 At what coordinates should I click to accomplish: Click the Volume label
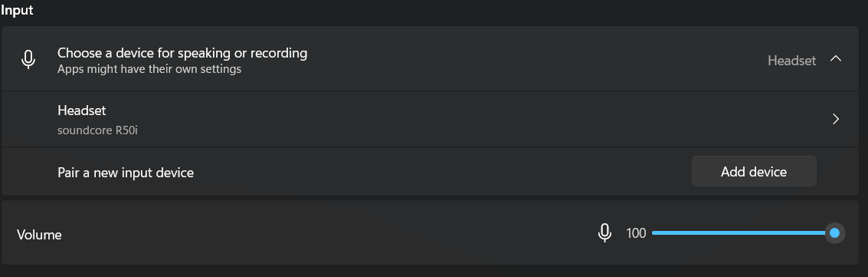(x=39, y=235)
